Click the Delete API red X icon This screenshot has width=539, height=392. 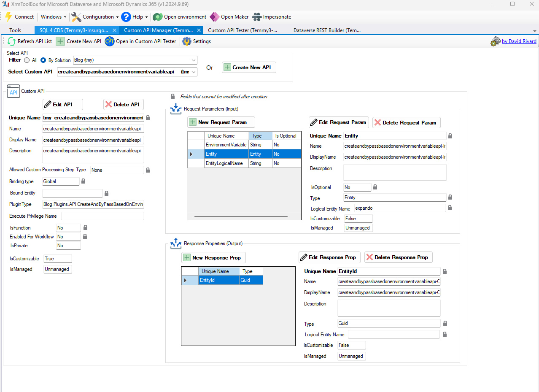(x=108, y=105)
